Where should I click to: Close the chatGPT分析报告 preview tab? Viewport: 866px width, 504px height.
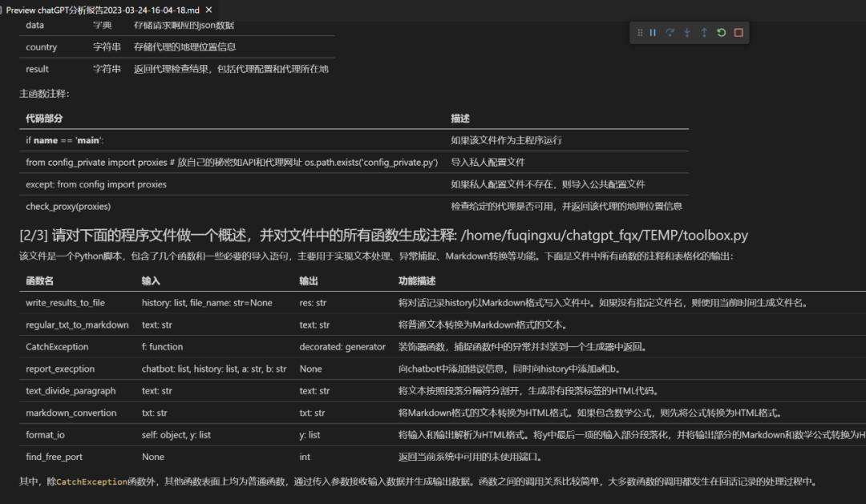click(x=208, y=10)
